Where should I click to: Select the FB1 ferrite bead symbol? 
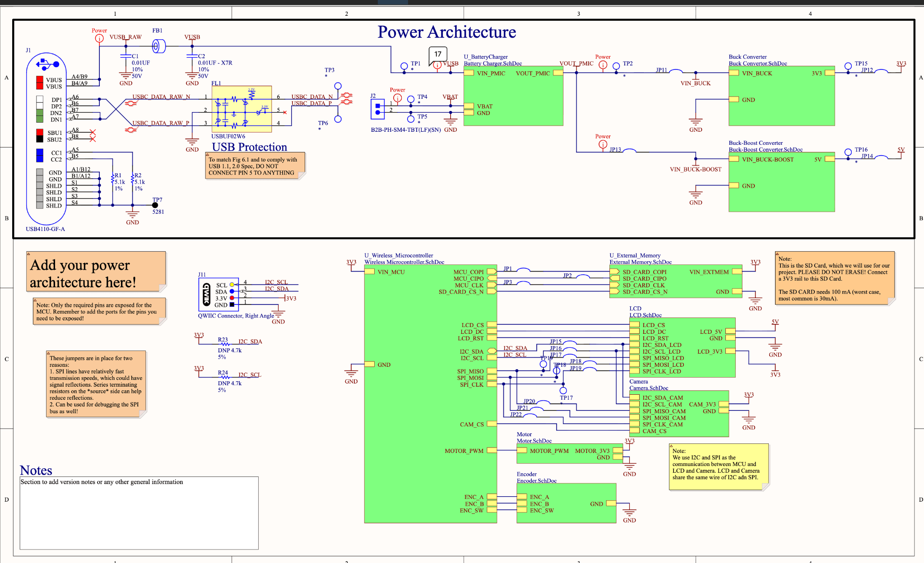[158, 46]
